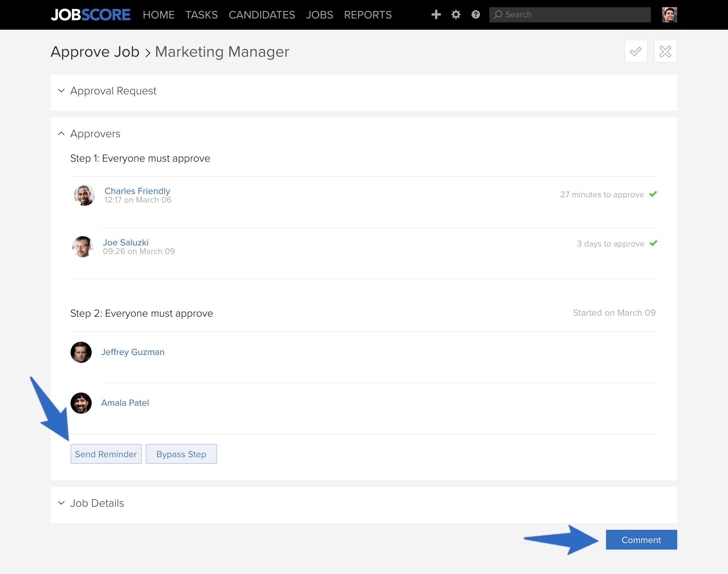The image size is (728, 574).
Task: Click Amala Patel's avatar photo
Action: tap(81, 403)
